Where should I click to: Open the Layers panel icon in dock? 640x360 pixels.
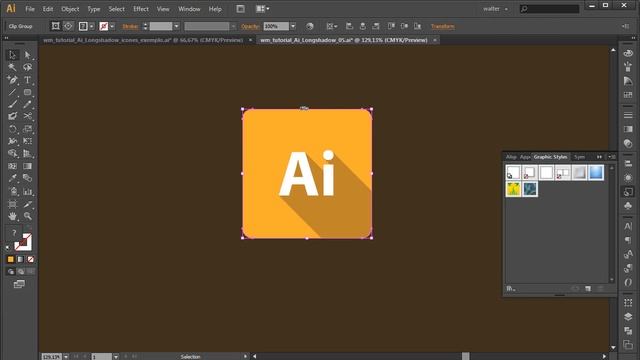(628, 317)
